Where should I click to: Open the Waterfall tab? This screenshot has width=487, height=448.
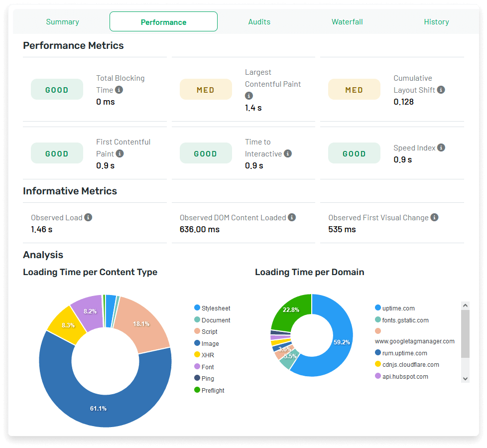point(347,22)
